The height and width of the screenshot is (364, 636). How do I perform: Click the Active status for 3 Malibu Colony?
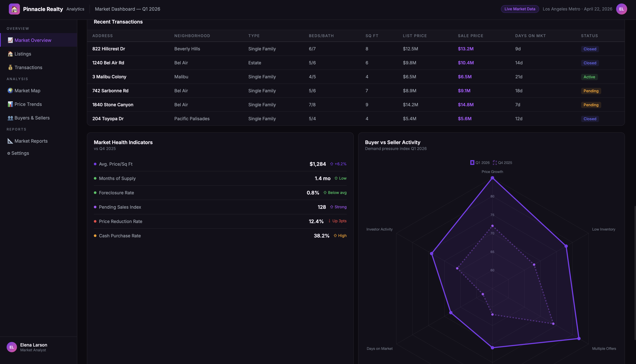click(589, 77)
